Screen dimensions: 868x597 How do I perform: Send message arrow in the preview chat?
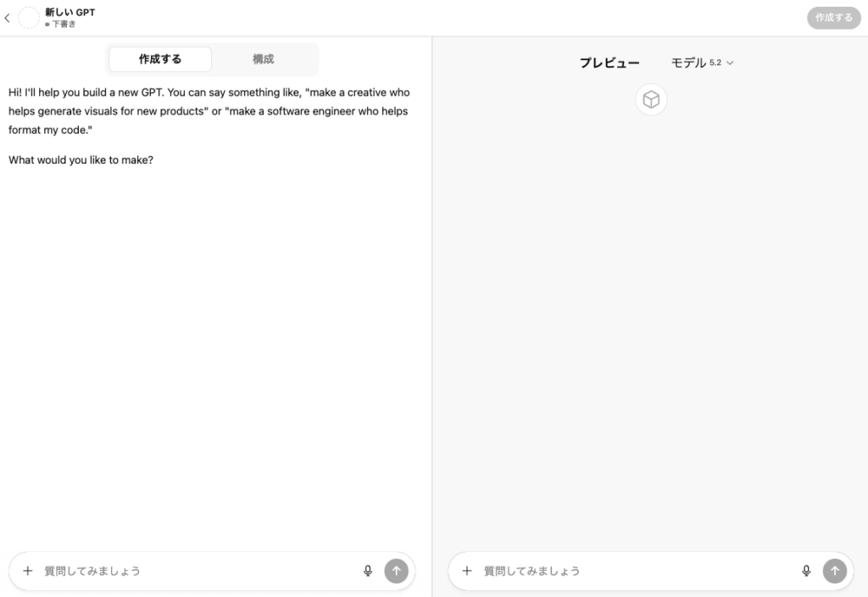coord(835,571)
